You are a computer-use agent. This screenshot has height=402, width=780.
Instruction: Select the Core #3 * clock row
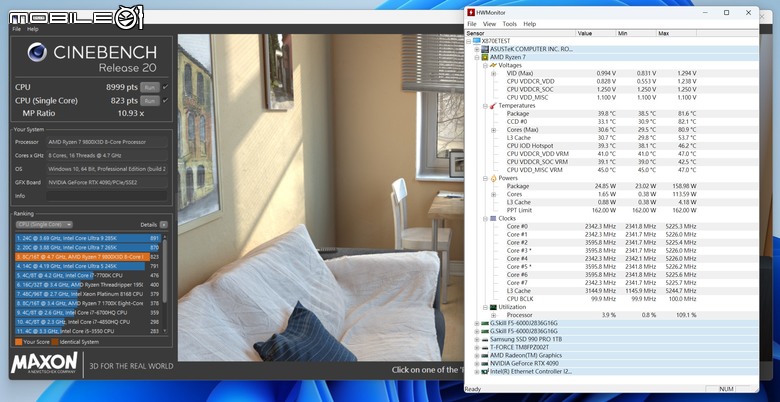tap(612, 251)
